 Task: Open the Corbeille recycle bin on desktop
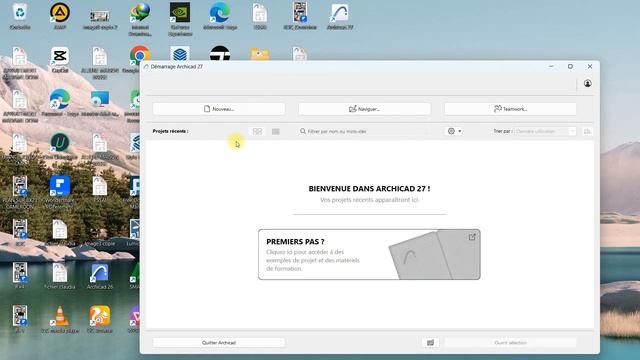(x=20, y=16)
